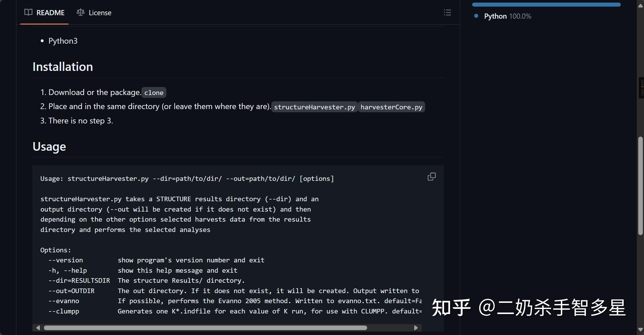This screenshot has height=335, width=644.
Task: Switch to the README tab
Action: tap(50, 12)
